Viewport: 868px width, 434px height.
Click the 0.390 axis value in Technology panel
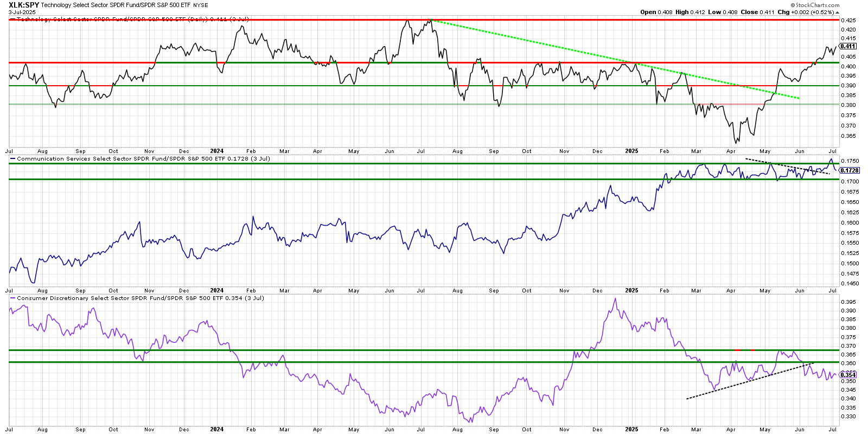click(848, 85)
